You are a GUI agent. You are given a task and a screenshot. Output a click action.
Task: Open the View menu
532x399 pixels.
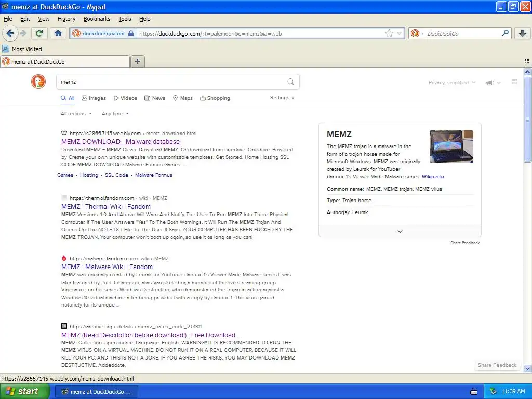click(44, 19)
